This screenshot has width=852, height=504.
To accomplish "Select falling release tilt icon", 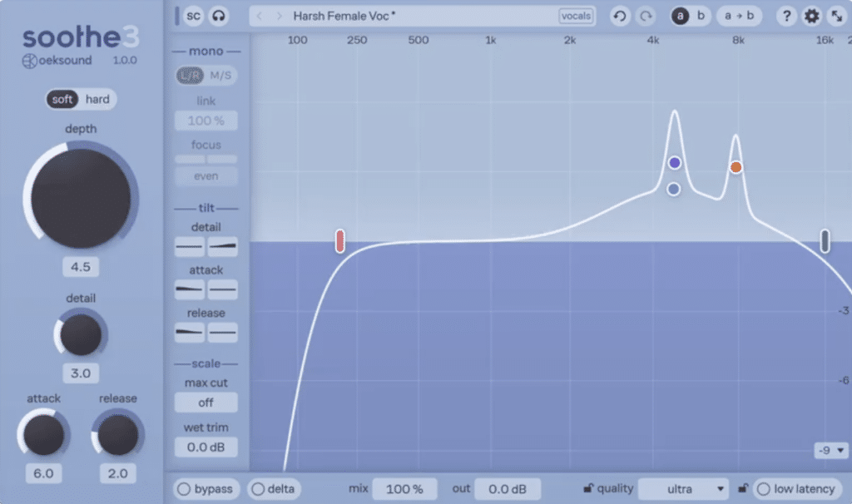I will click(x=190, y=333).
